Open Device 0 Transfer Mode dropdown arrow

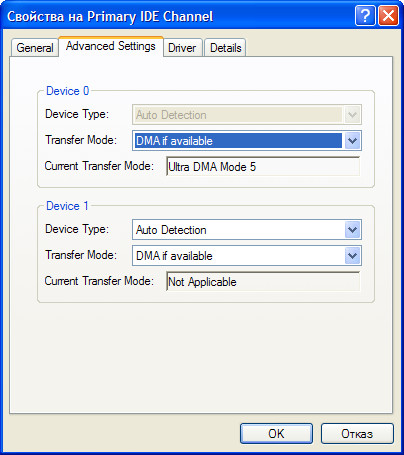(352, 141)
